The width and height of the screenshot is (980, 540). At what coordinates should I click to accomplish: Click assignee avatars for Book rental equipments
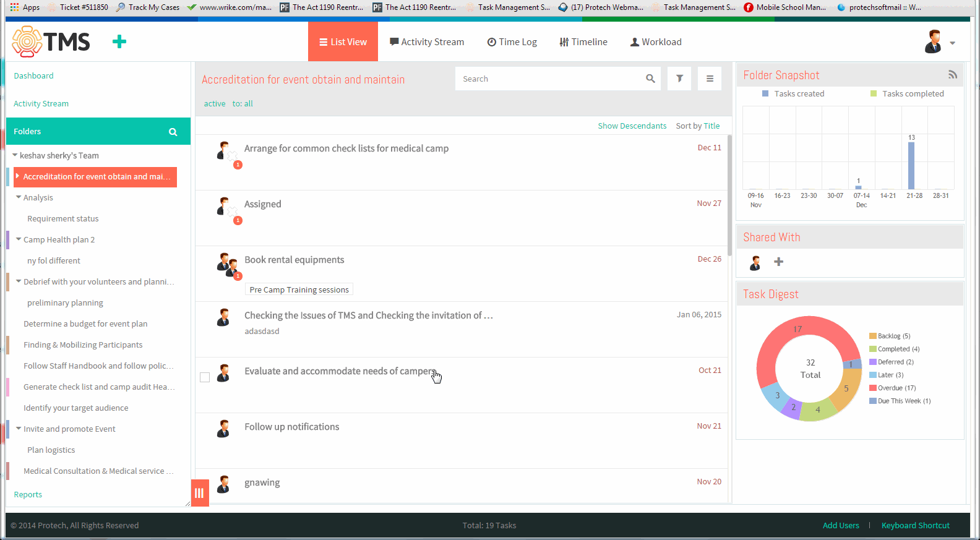227,264
